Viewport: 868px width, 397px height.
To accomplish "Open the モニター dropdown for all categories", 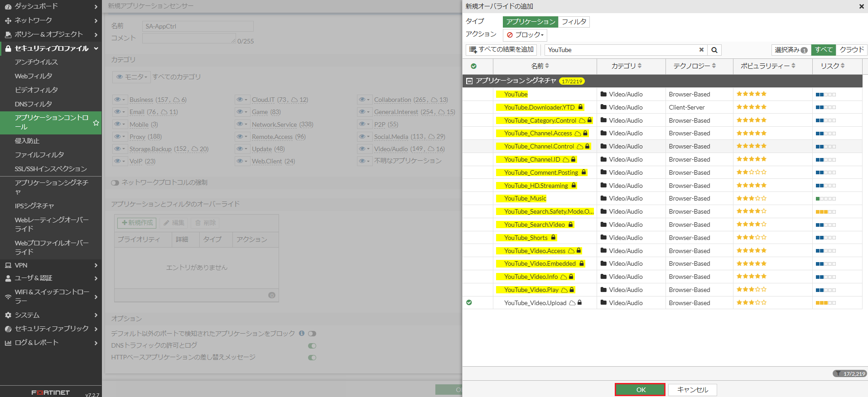I will [x=131, y=77].
